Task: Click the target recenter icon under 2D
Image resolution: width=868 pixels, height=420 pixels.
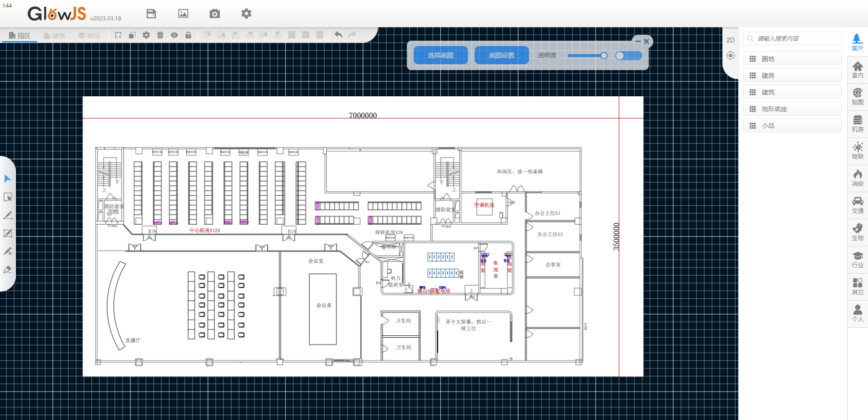Action: 731,55
